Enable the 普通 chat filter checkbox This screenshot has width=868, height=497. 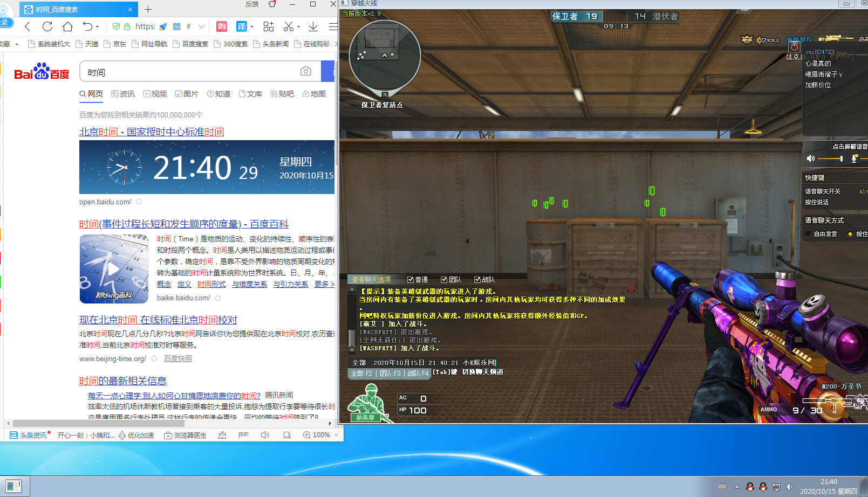click(411, 279)
